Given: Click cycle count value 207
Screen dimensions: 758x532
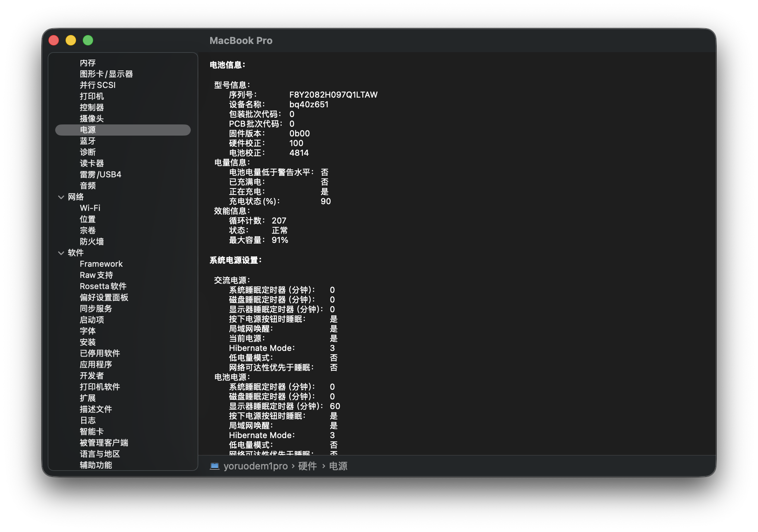Looking at the screenshot, I should pos(279,221).
